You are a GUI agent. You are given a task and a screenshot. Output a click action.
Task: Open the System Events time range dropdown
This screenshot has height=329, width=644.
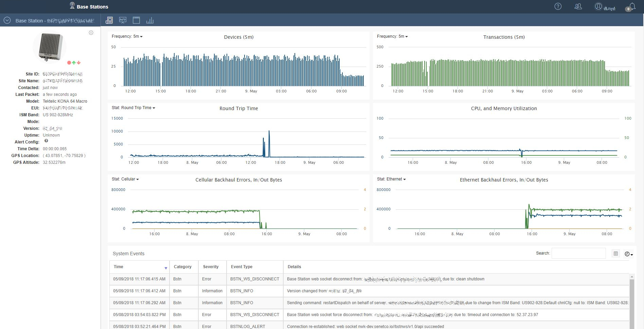[629, 254]
